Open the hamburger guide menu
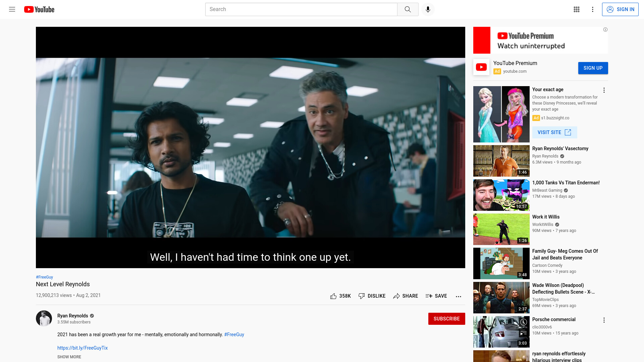Viewport: 644px width, 362px height. click(x=12, y=9)
